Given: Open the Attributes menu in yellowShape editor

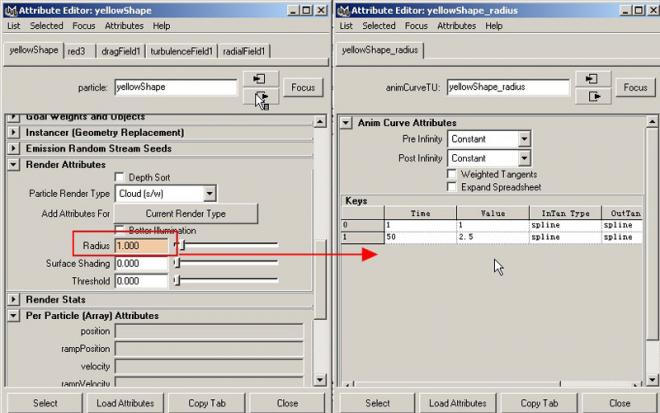Looking at the screenshot, I should click(124, 26).
